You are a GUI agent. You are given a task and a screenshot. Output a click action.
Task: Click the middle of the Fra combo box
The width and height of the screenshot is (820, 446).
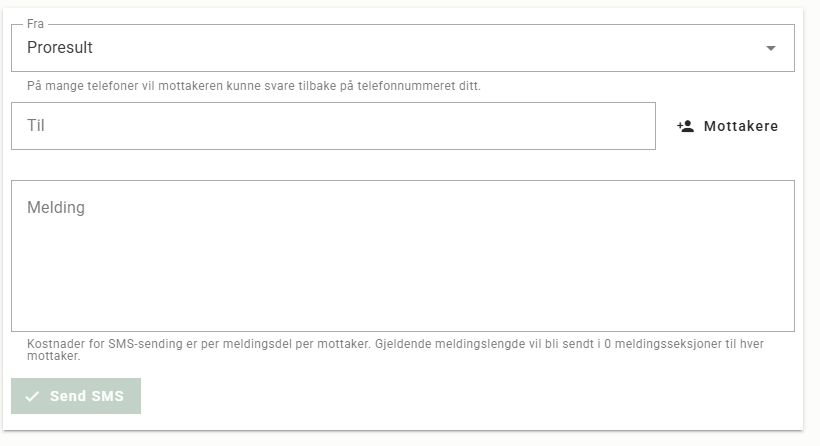pyautogui.click(x=403, y=48)
